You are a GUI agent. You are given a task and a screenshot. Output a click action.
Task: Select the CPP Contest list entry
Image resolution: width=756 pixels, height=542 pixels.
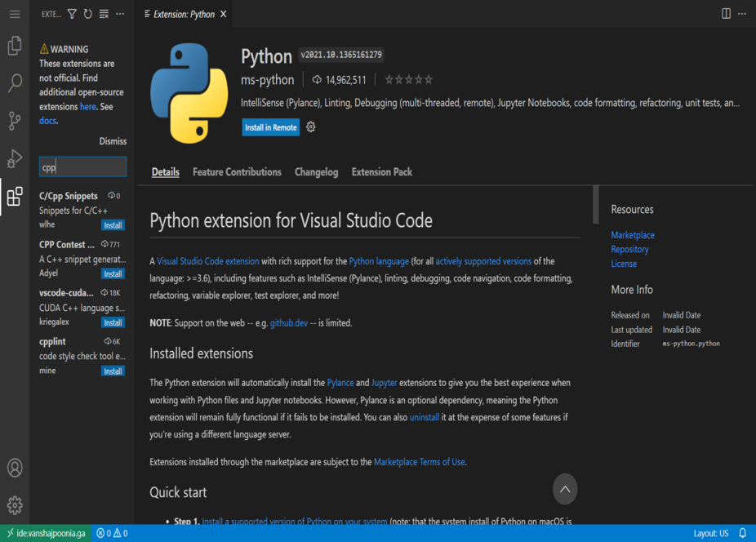coord(82,259)
